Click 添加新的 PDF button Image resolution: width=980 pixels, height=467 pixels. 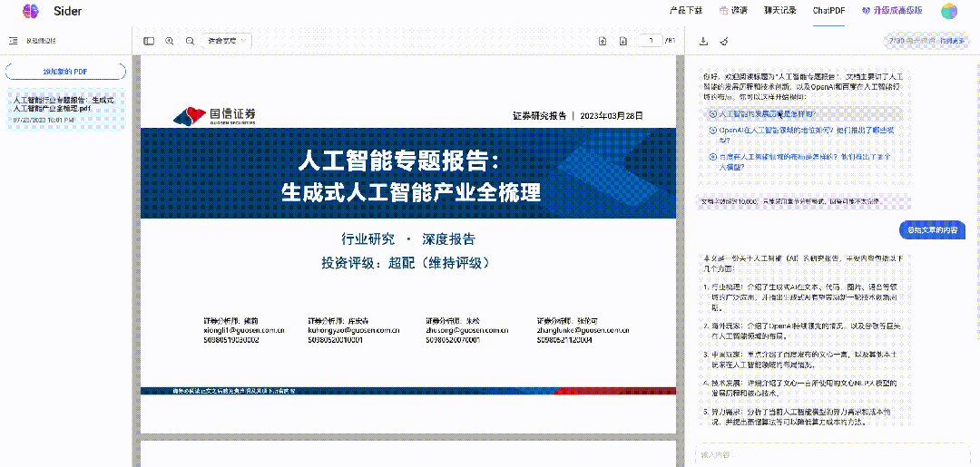(x=65, y=71)
